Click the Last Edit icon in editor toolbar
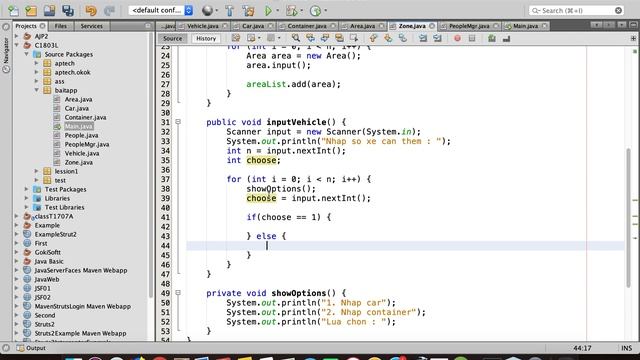 [236, 38]
